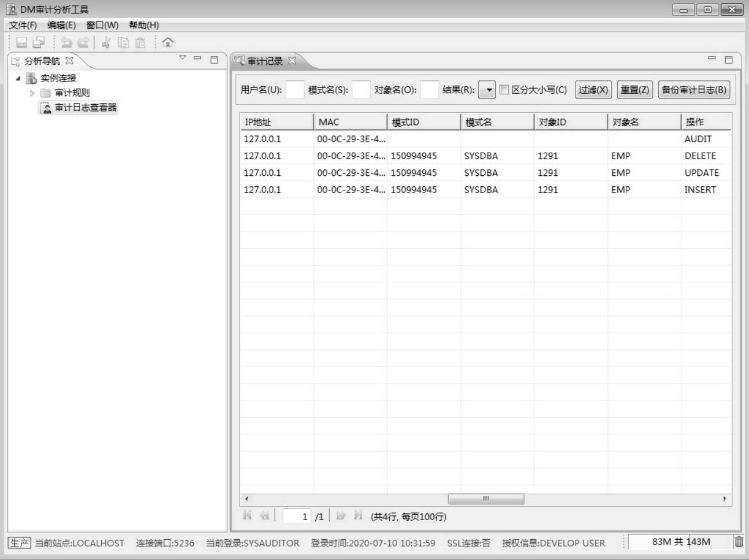Viewport: 749px width, 560px height.
Task: Click the Paste clipboard icon
Action: 140,42
